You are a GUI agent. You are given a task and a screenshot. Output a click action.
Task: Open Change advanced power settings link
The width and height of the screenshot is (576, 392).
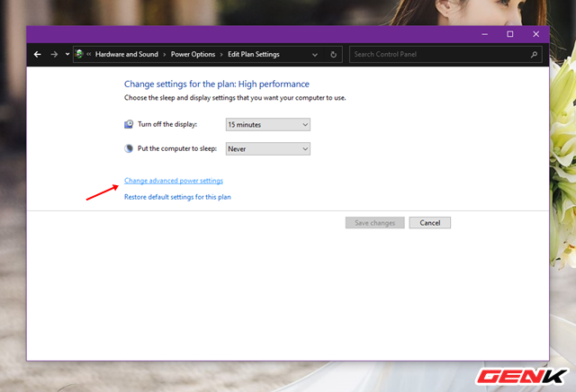coord(173,181)
